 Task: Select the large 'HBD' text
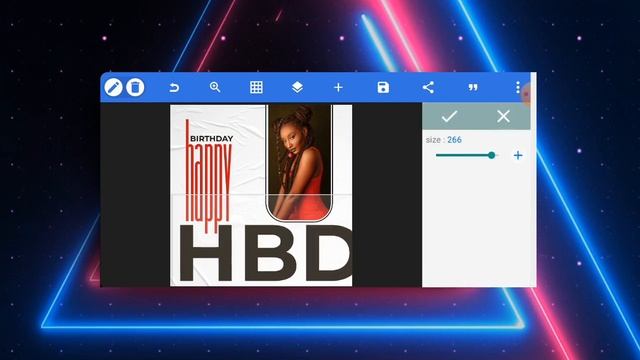click(265, 253)
